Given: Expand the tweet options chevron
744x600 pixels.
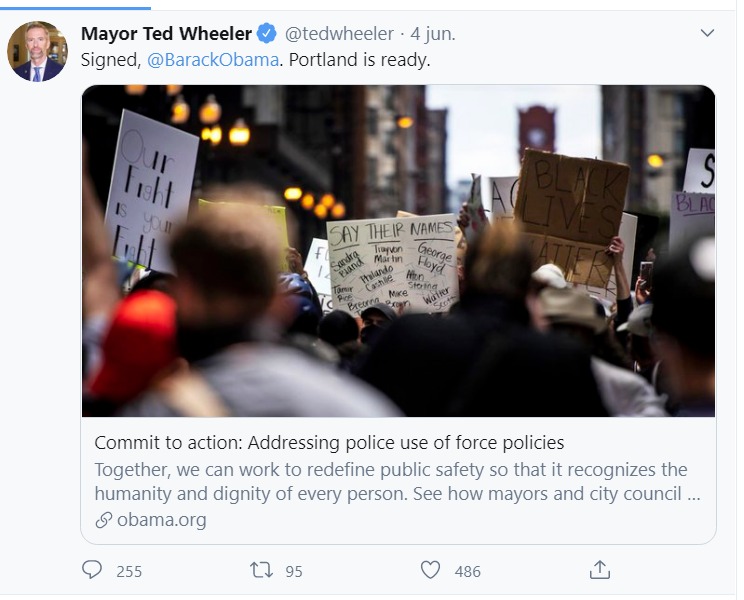Looking at the screenshot, I should (x=707, y=33).
